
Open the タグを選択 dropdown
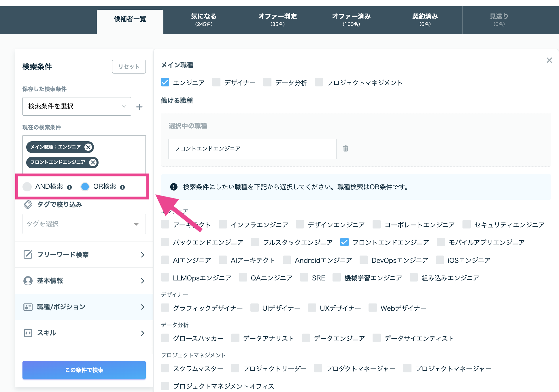[84, 224]
